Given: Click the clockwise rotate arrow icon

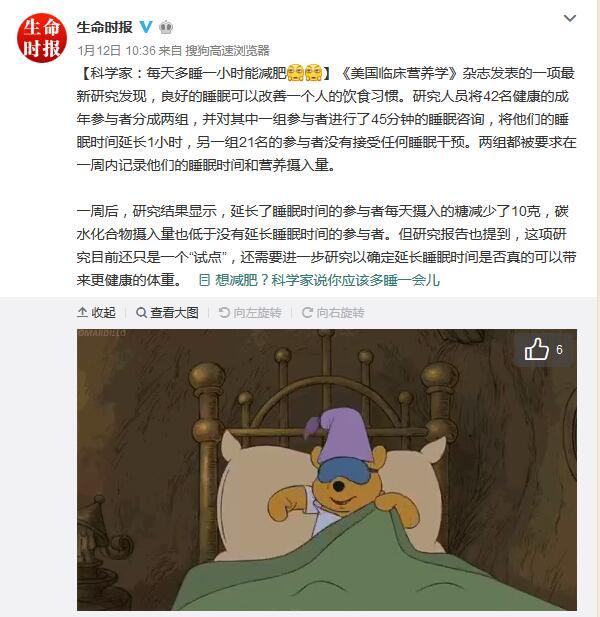Looking at the screenshot, I should 307,312.
